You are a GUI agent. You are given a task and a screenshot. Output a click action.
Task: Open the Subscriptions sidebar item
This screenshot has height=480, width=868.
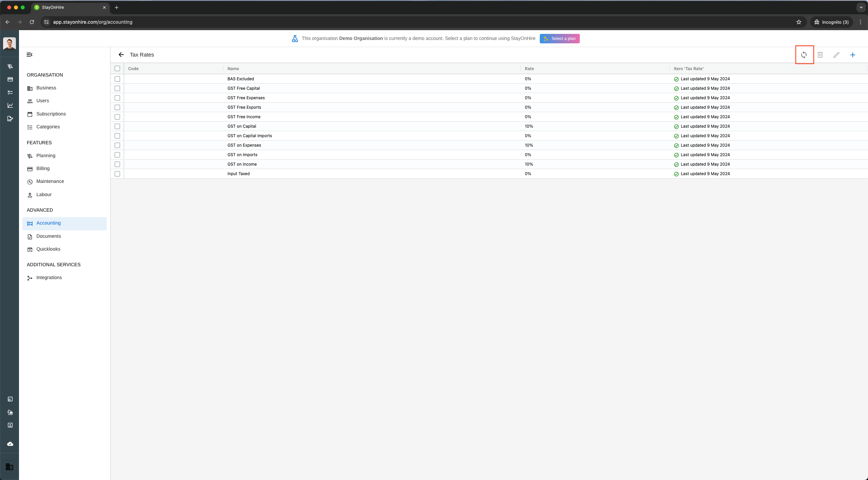point(51,114)
